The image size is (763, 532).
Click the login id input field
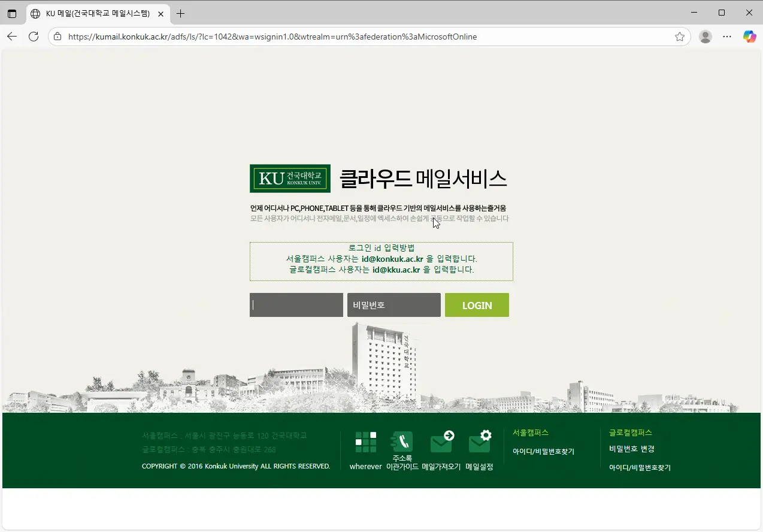296,305
